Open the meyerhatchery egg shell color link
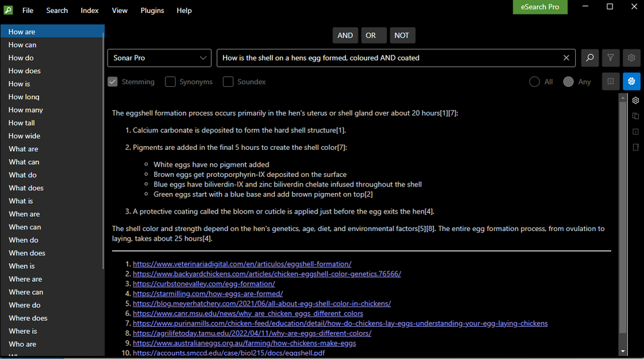Screen dimensions: 644x359 [x=261, y=303]
